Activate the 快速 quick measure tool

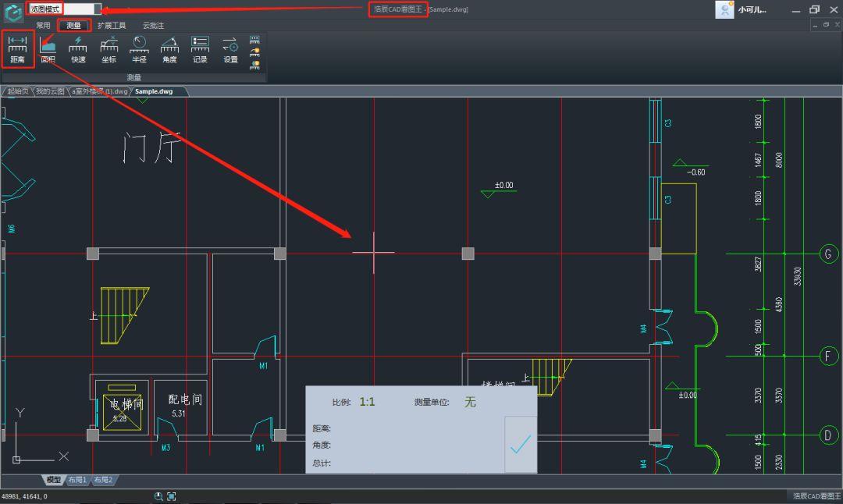78,49
